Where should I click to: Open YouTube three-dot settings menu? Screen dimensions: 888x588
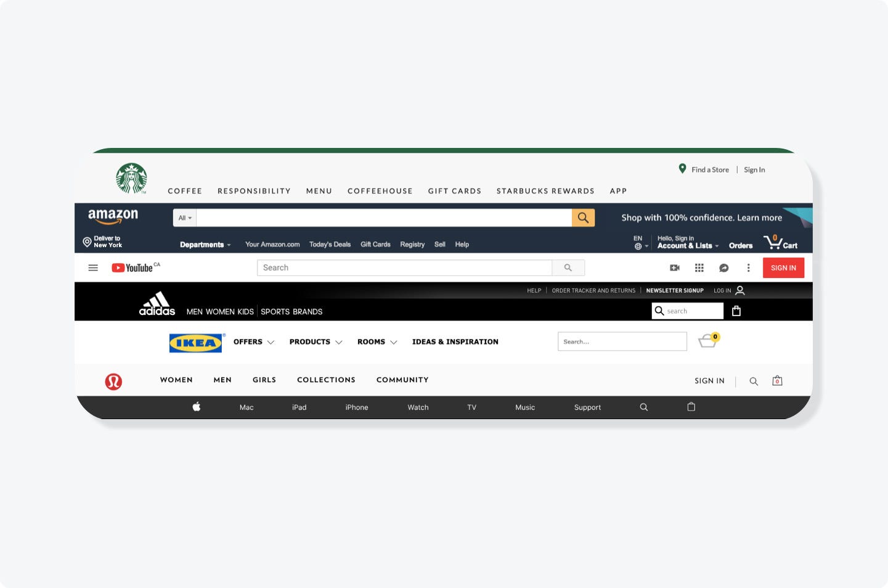tap(749, 267)
